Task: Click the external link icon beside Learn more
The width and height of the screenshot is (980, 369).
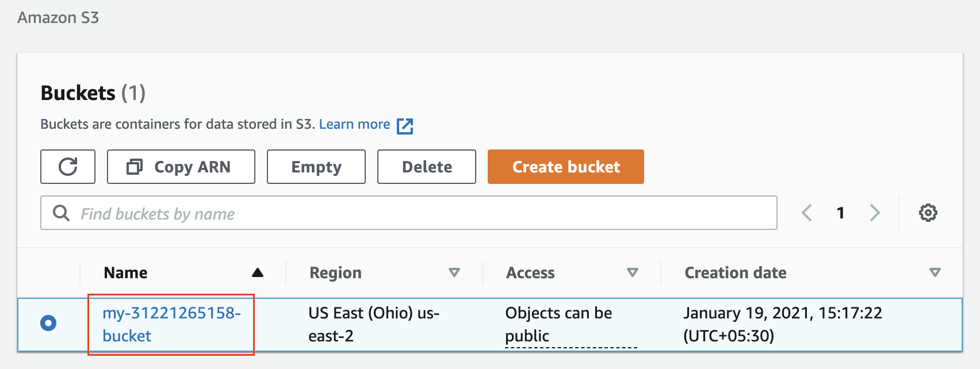Action: click(x=405, y=126)
